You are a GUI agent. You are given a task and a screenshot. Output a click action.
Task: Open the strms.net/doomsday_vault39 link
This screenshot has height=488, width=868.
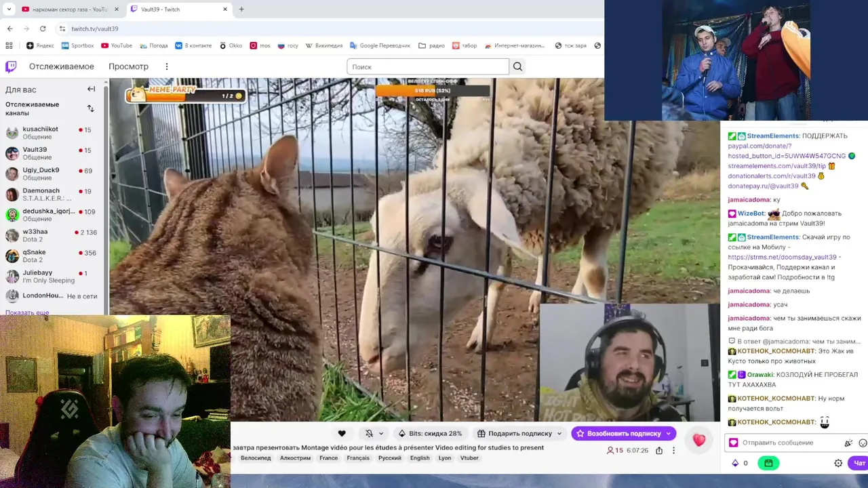click(782, 258)
